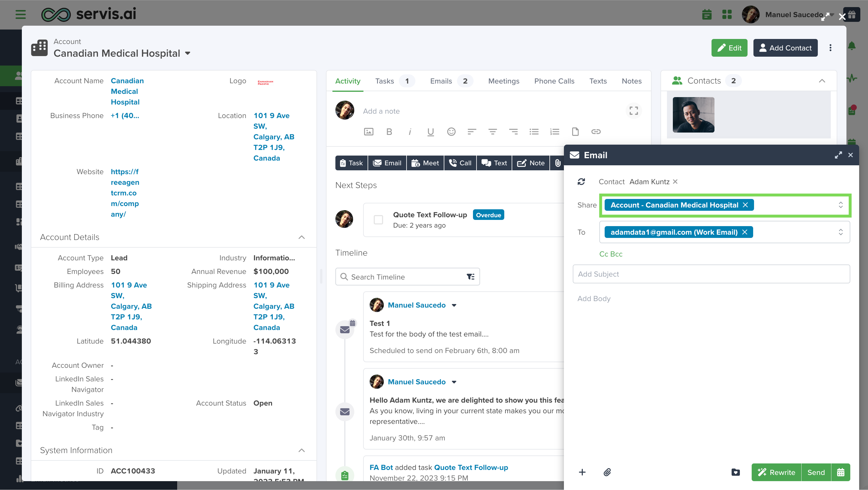The width and height of the screenshot is (868, 490).
Task: Click the gift icon in top bar
Action: (852, 14)
